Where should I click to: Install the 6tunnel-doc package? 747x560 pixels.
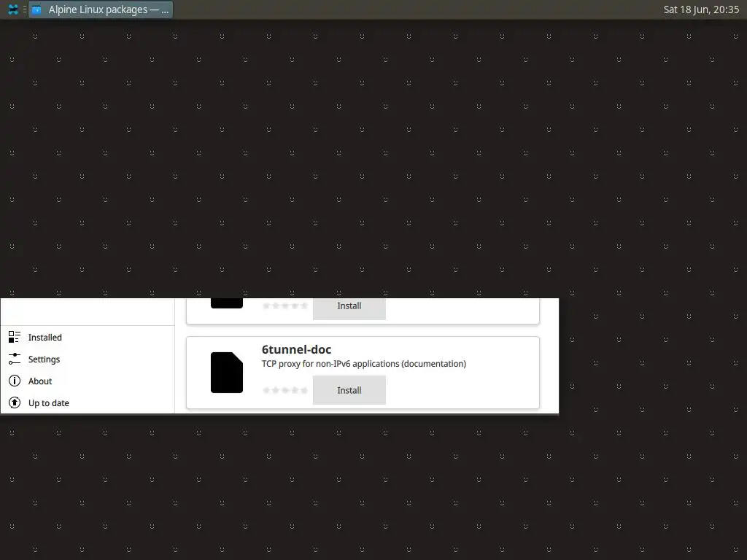pyautogui.click(x=349, y=390)
